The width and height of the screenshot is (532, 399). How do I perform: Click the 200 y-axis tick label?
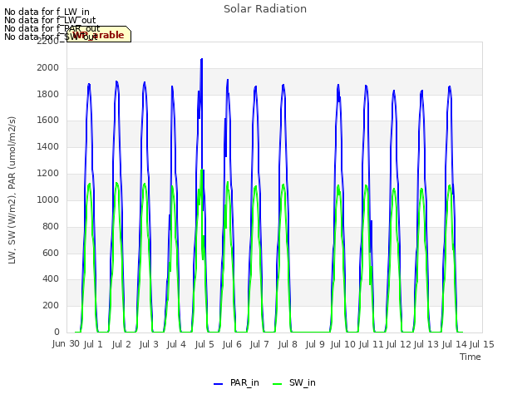[x=51, y=305]
